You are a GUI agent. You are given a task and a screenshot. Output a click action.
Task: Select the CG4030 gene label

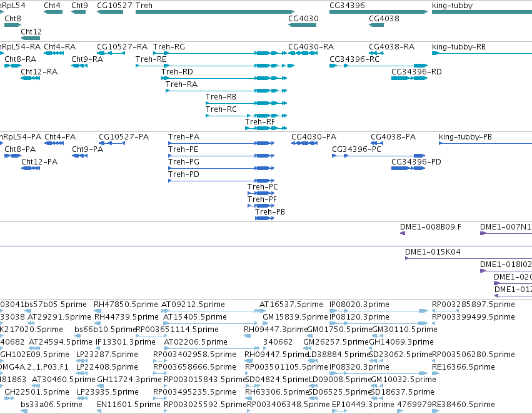303,18
